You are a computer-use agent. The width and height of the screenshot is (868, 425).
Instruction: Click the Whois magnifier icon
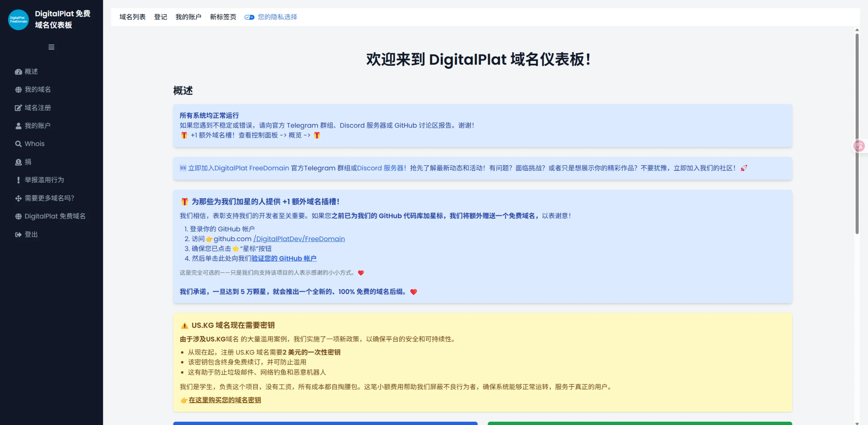18,144
